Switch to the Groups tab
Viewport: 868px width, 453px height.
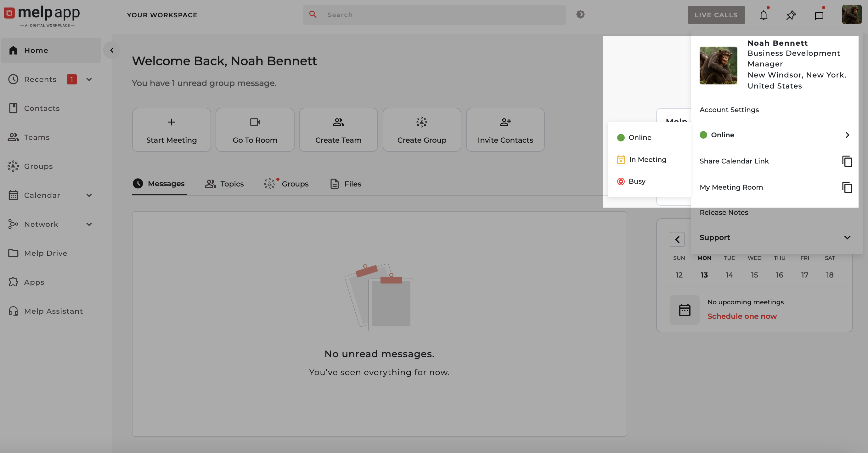pyautogui.click(x=286, y=184)
